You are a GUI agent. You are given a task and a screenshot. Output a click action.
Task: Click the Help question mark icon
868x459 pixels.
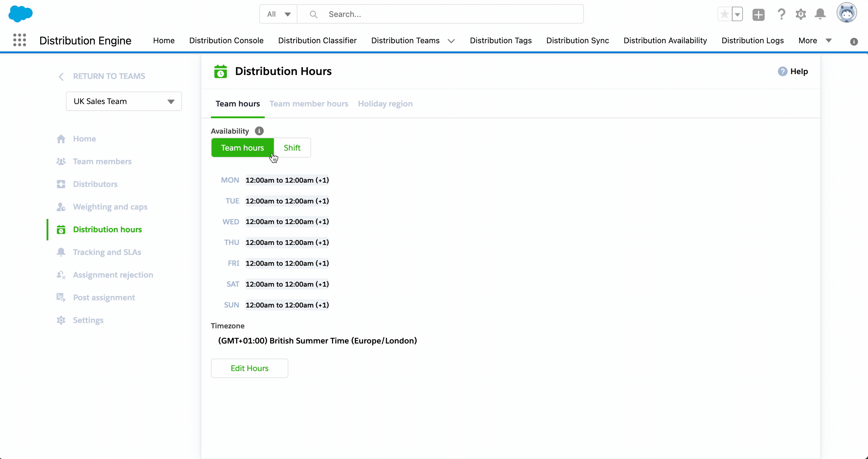tap(782, 71)
